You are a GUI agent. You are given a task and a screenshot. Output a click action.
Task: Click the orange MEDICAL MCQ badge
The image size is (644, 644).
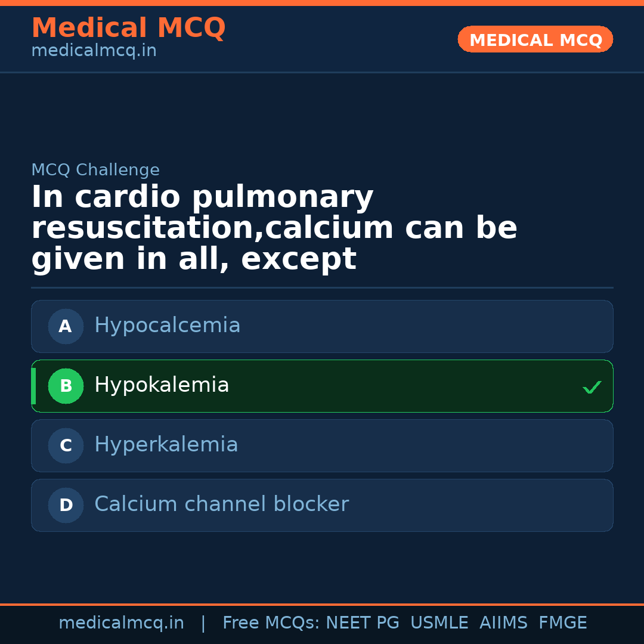pos(535,40)
